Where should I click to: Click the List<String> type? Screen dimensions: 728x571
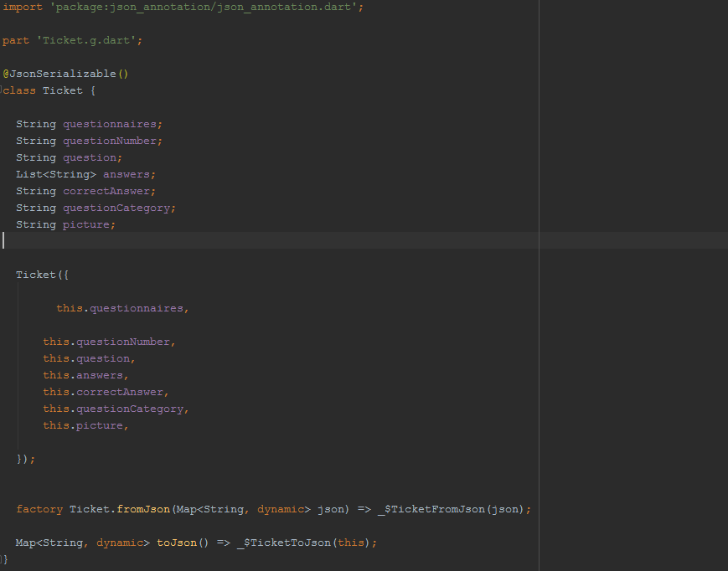pyautogui.click(x=56, y=174)
